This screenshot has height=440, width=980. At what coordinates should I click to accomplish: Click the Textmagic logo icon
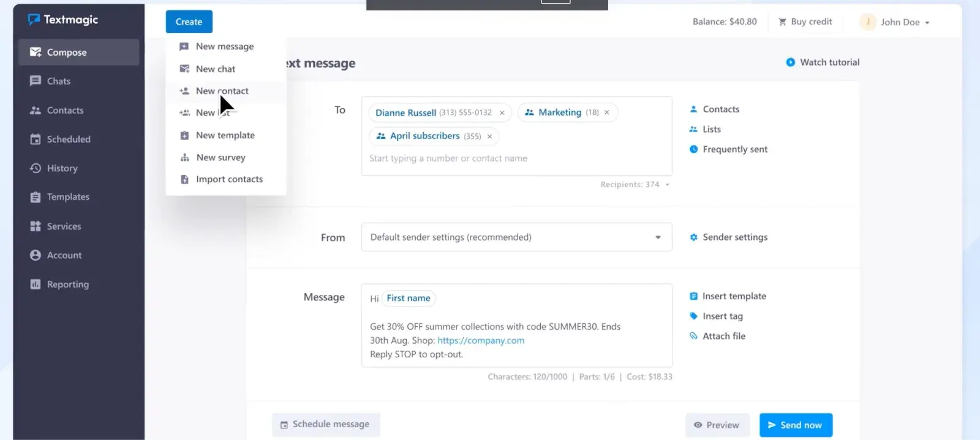[34, 20]
